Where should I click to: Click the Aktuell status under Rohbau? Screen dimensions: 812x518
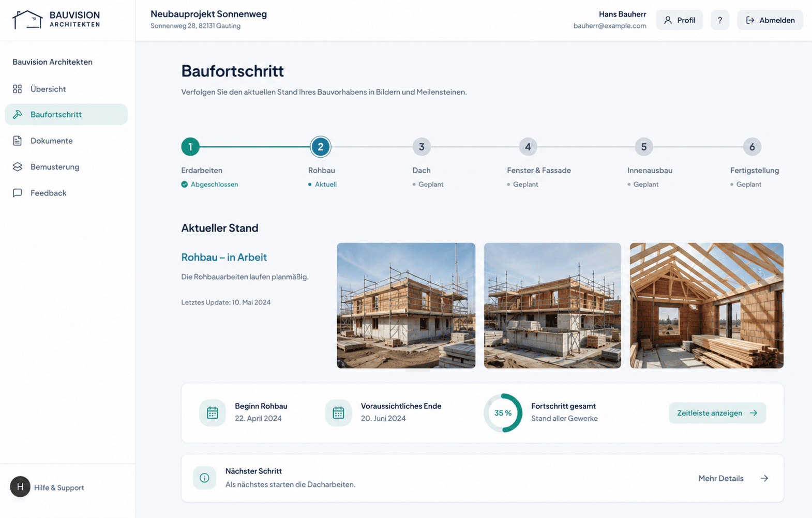click(326, 184)
